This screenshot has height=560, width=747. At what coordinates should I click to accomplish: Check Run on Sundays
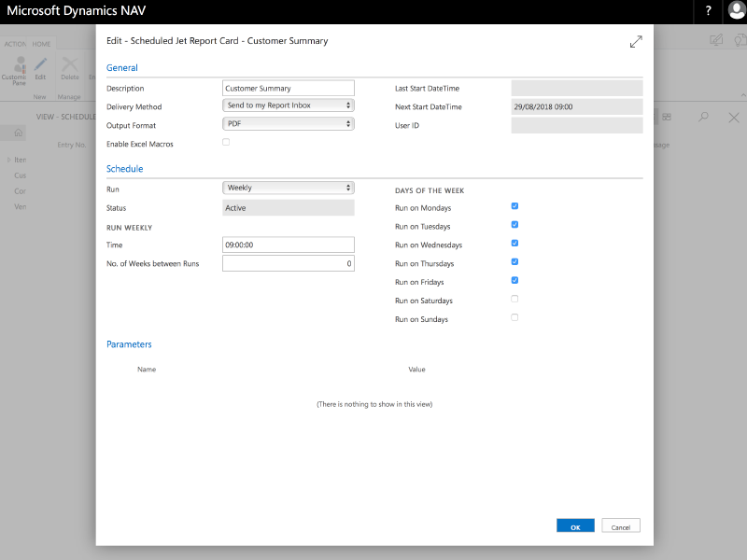click(x=514, y=317)
